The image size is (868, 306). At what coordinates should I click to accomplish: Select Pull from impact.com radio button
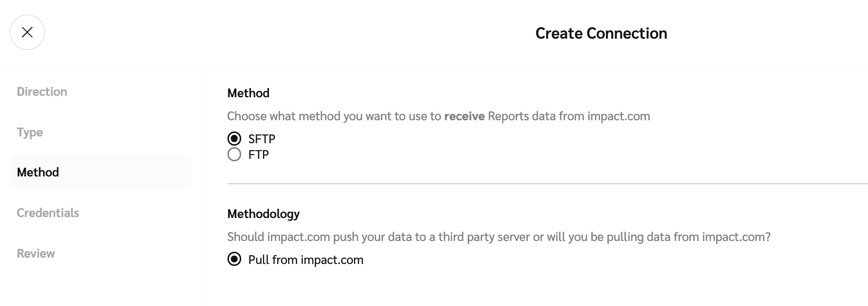234,260
